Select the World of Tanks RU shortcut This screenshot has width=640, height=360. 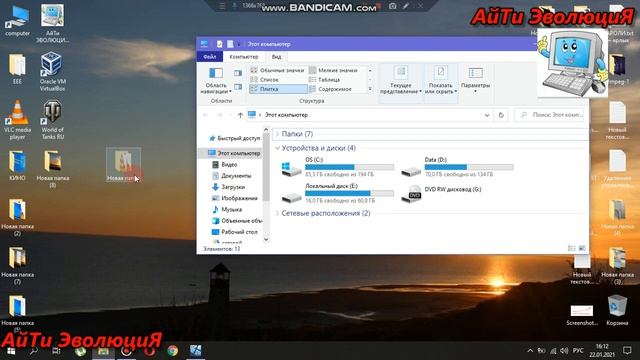(52, 120)
